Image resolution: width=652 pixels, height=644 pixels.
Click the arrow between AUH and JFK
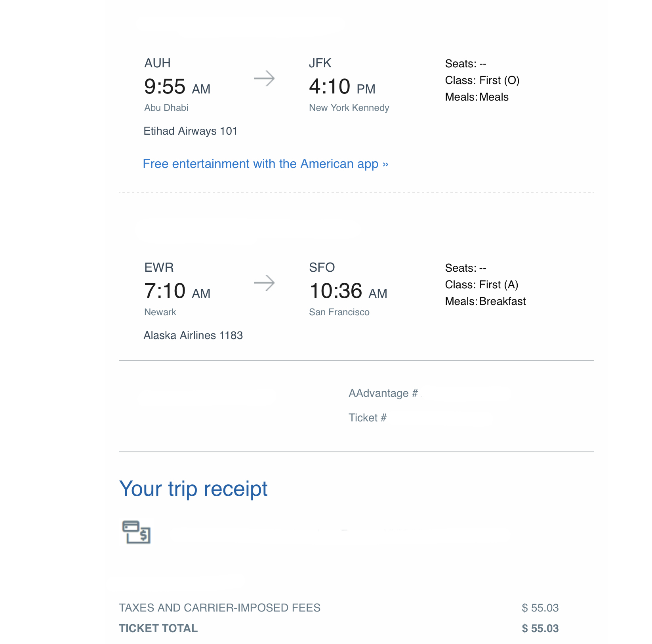(x=264, y=78)
